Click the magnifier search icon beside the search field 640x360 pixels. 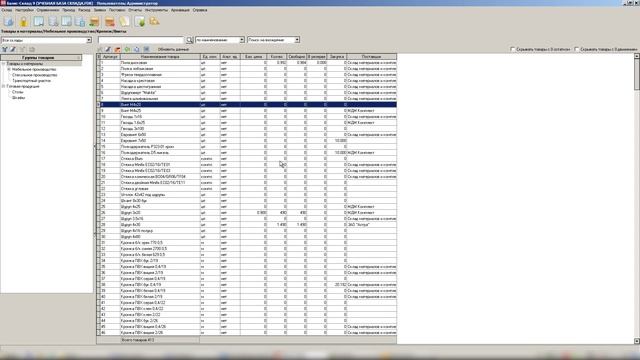189,40
